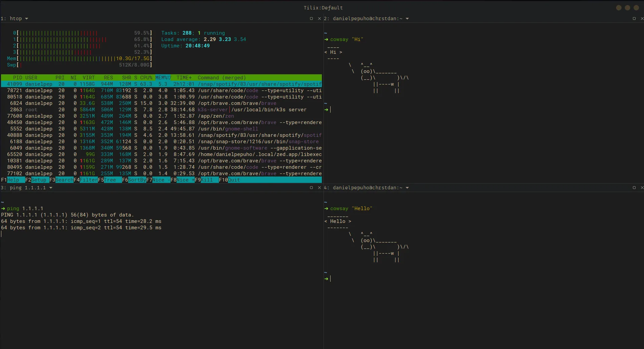Sort by PRI column header
Image resolution: width=644 pixels, height=349 pixels.
click(60, 78)
